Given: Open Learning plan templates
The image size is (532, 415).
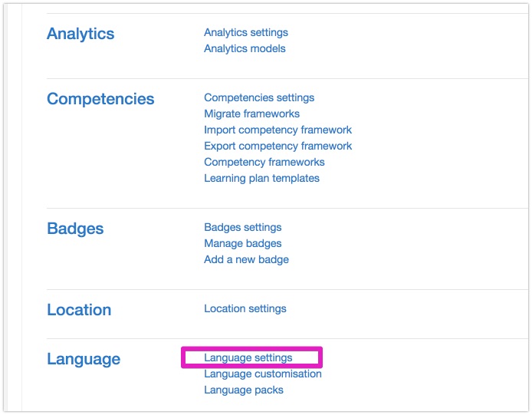Looking at the screenshot, I should [261, 178].
